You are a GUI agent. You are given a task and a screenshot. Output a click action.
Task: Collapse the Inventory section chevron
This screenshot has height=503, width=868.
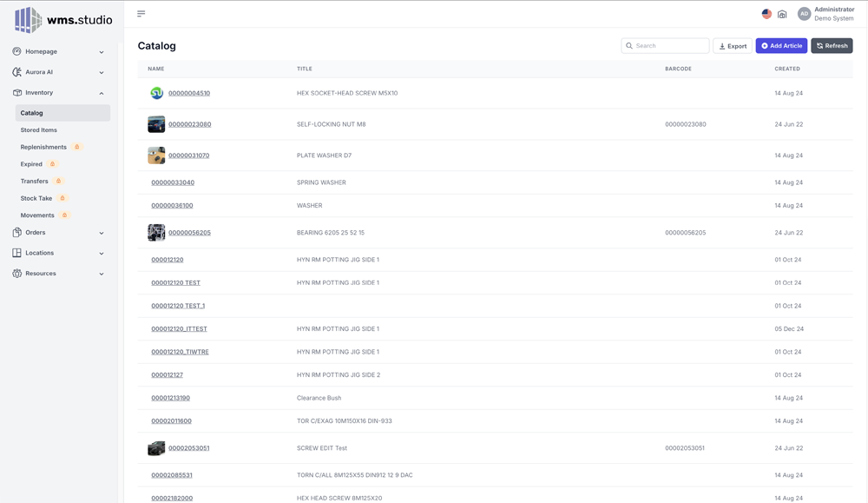(102, 93)
